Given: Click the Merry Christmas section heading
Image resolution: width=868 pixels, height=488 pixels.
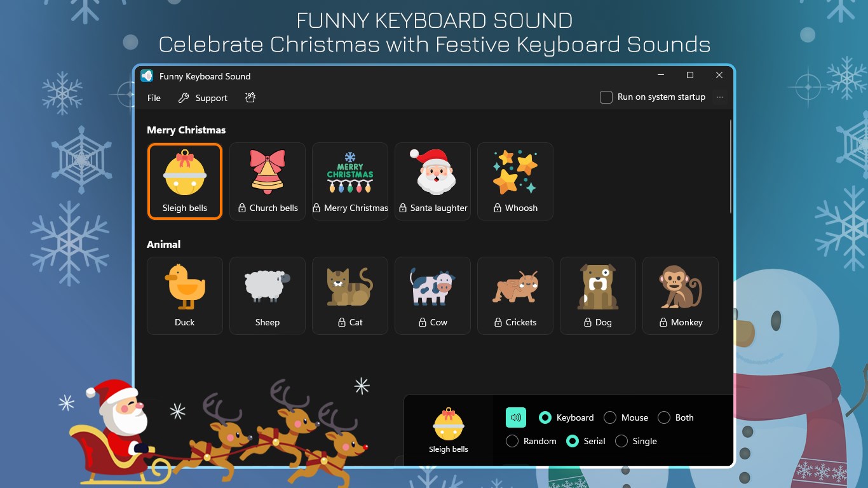Looking at the screenshot, I should (x=186, y=130).
